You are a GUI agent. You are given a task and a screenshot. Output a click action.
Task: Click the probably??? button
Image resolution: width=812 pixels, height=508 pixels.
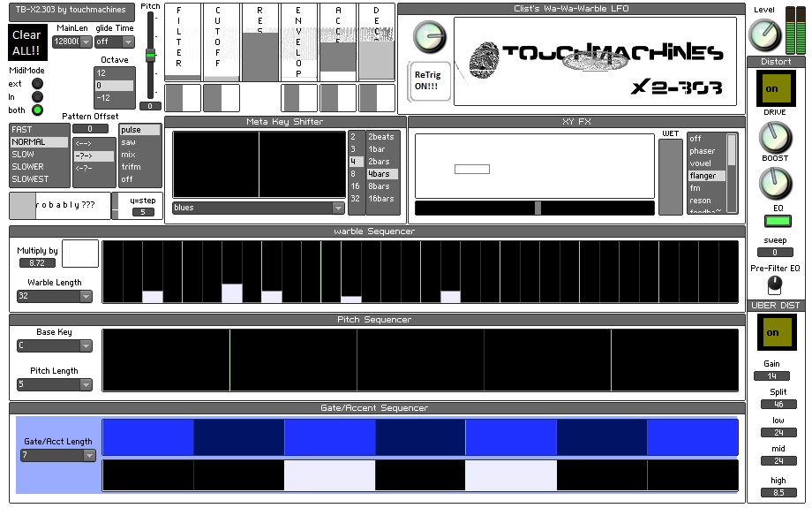pyautogui.click(x=59, y=205)
